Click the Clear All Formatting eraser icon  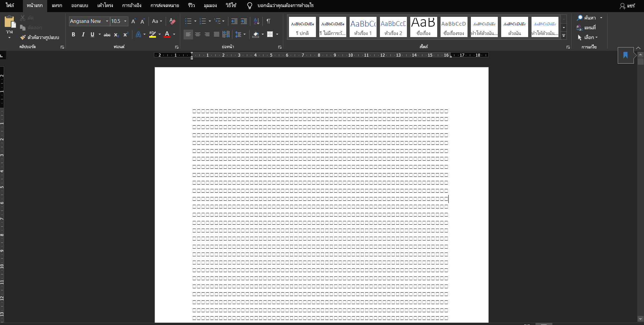pos(172,21)
